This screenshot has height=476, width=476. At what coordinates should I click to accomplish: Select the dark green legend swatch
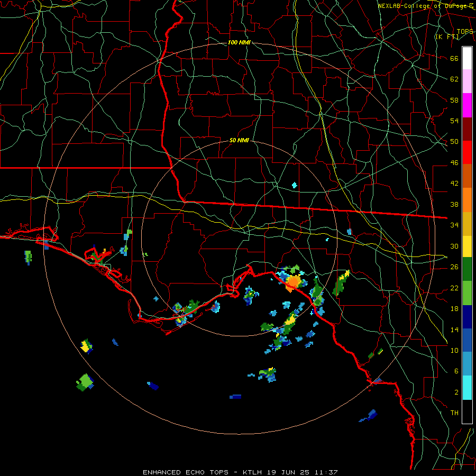coord(467,269)
